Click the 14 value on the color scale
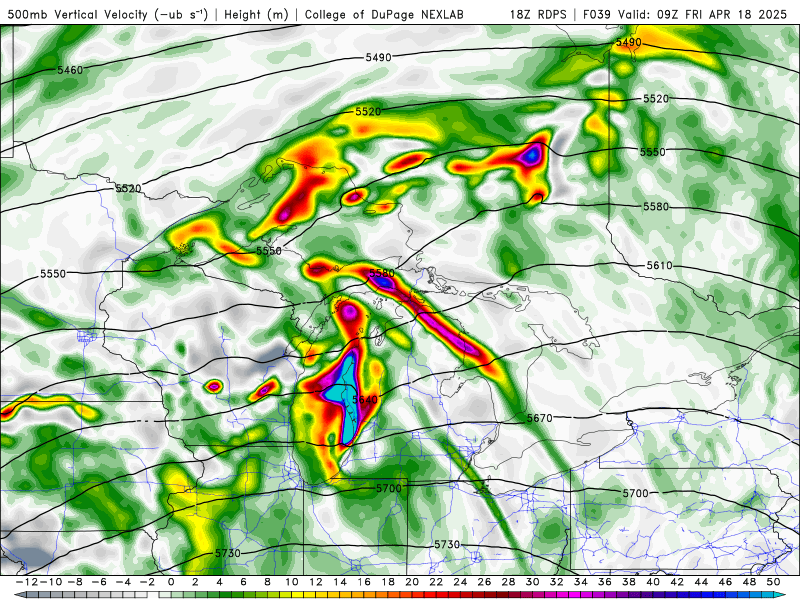This screenshot has width=800, height=600. (340, 582)
